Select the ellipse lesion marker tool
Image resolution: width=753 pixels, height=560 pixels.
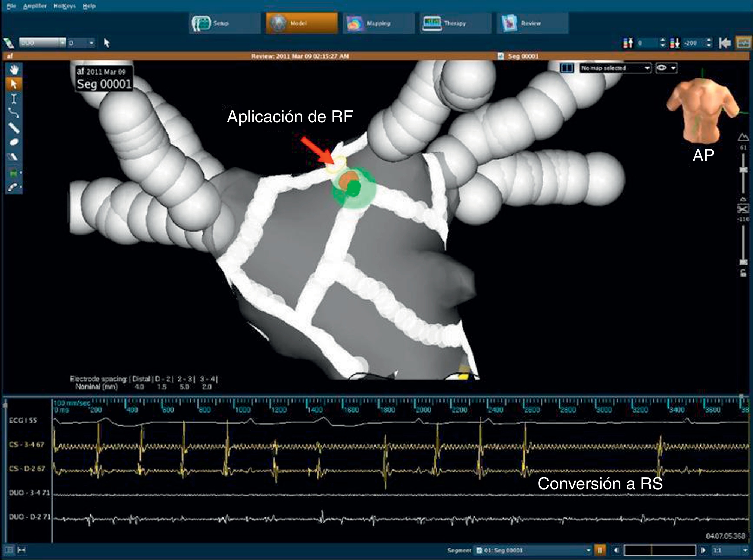pyautogui.click(x=14, y=142)
